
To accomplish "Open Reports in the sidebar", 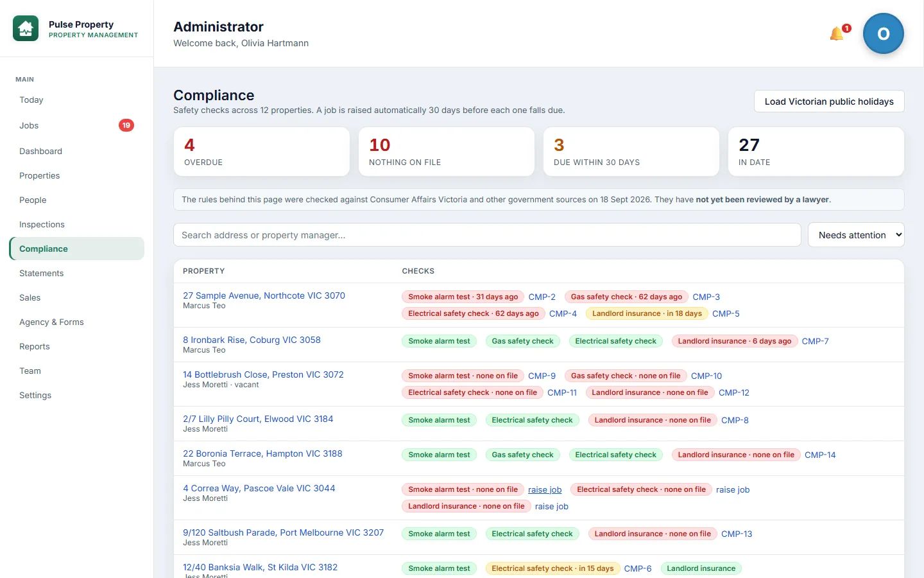I will pyautogui.click(x=77, y=347).
